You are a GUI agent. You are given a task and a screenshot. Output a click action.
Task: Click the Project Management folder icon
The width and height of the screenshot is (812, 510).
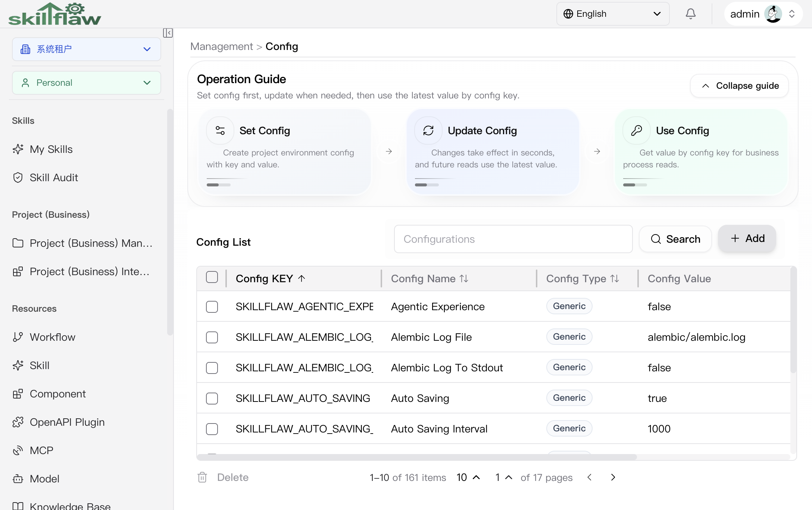pyautogui.click(x=18, y=243)
